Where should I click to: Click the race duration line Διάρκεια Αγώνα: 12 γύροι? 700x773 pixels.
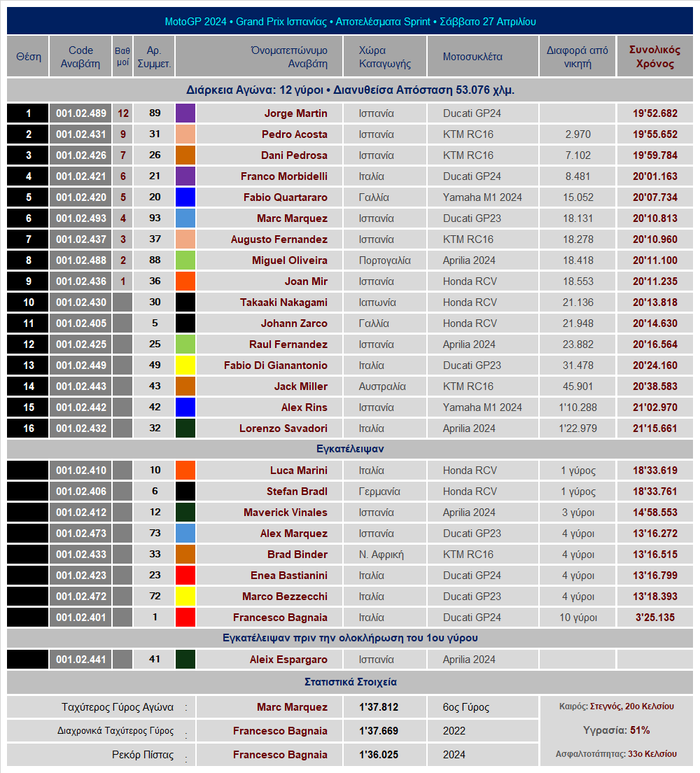coord(350,90)
